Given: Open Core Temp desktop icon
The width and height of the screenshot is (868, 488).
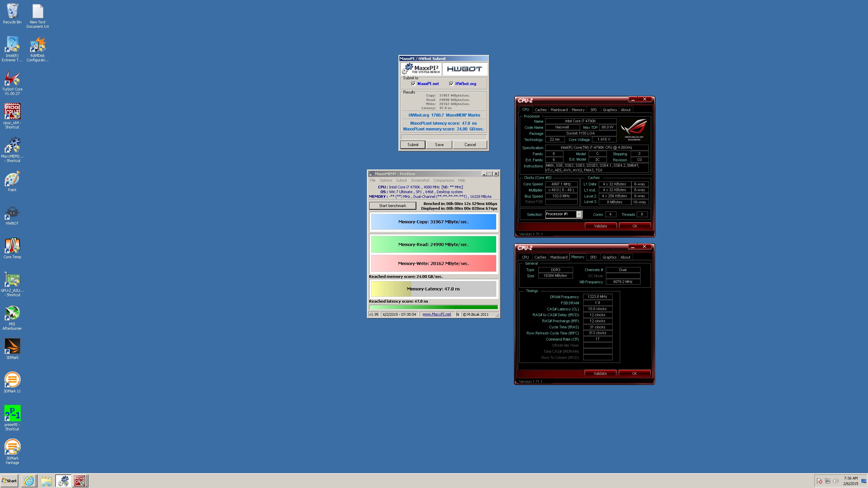Looking at the screenshot, I should click(12, 248).
